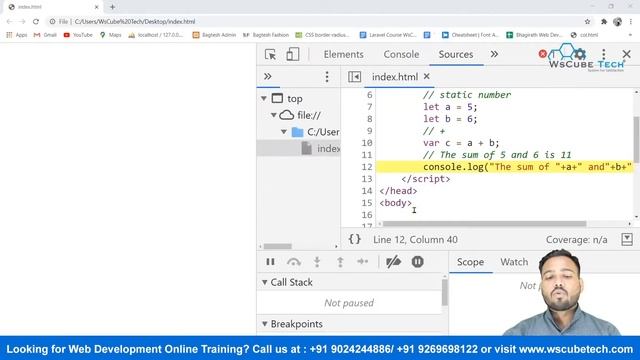Click line number 10 in the gutter
Screen dimensions: 640x360
[367, 143]
